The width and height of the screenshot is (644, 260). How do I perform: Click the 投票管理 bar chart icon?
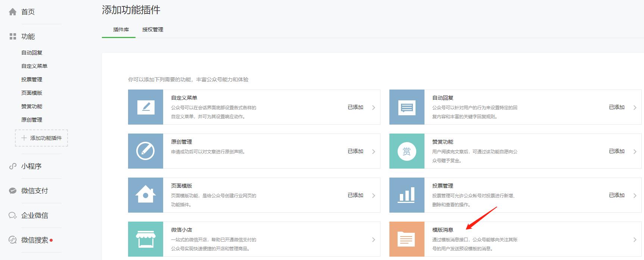point(407,195)
